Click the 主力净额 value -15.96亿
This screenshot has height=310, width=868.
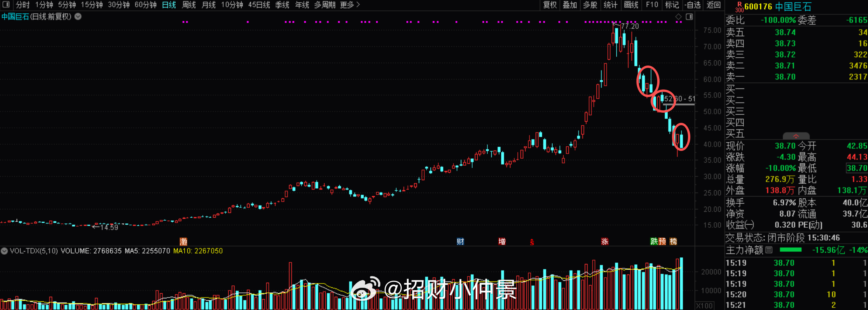click(x=828, y=250)
